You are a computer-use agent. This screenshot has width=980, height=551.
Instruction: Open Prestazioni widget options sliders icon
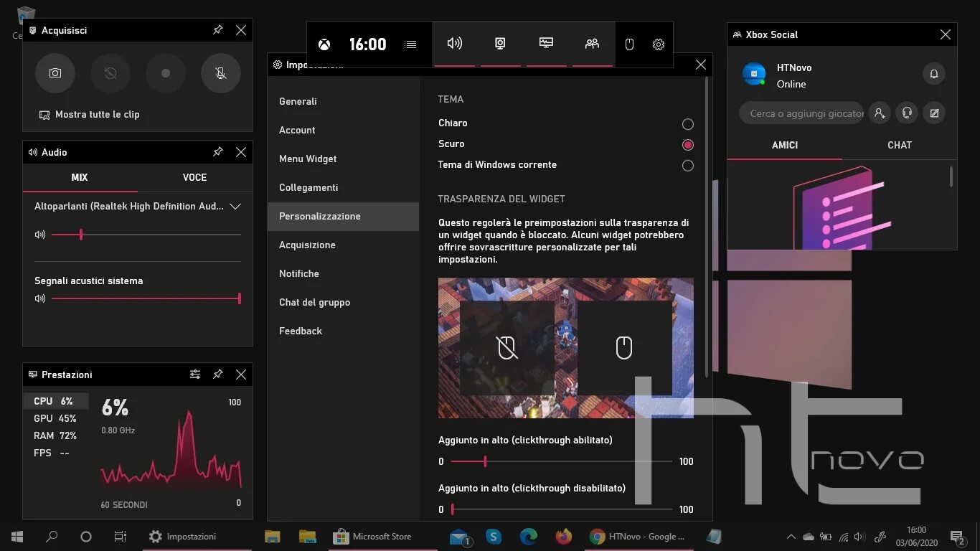(x=195, y=375)
